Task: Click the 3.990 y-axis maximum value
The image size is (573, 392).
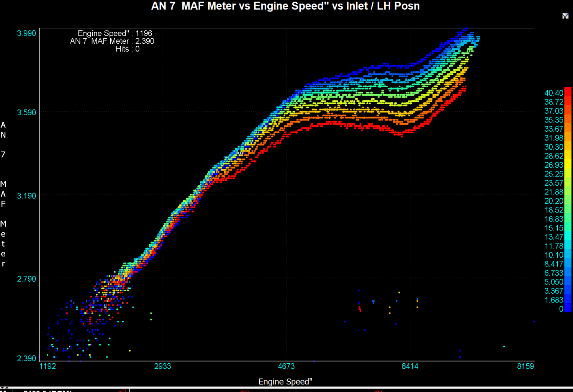Action: (x=26, y=33)
